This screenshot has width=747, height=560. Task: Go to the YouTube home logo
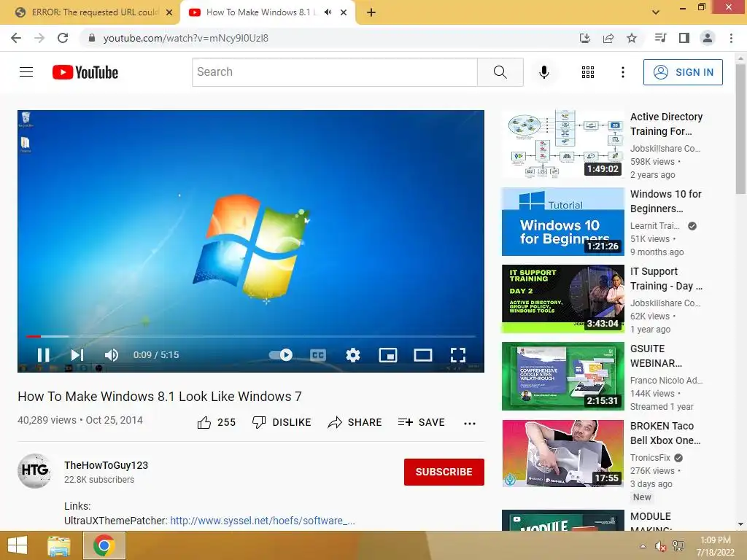pyautogui.click(x=85, y=72)
